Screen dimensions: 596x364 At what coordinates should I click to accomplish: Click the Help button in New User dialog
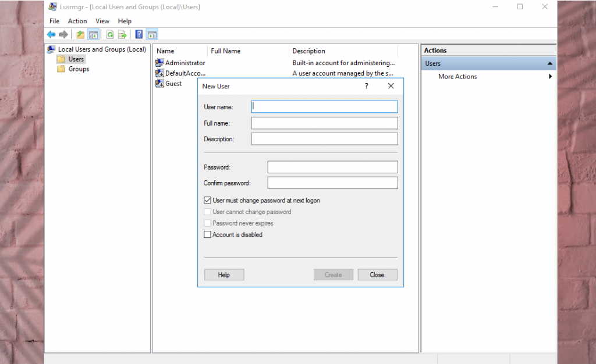pos(224,275)
